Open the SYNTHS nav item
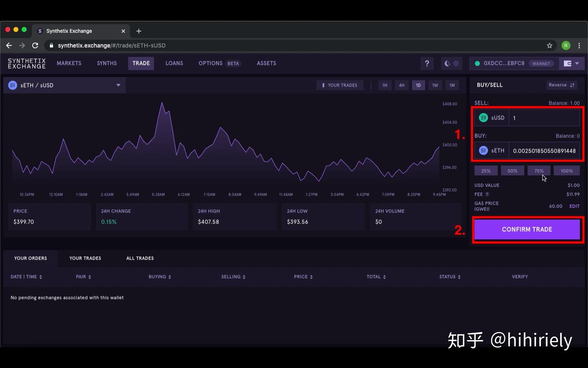 pos(107,63)
